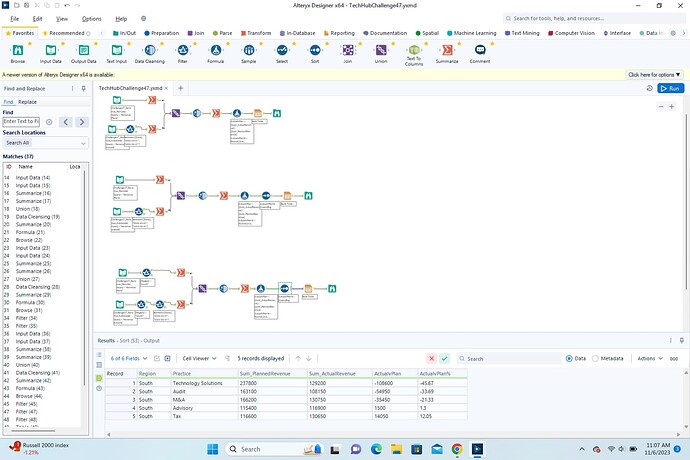The width and height of the screenshot is (690, 460).
Task: Select Formula (43) in matches list
Action: [x=30, y=388]
